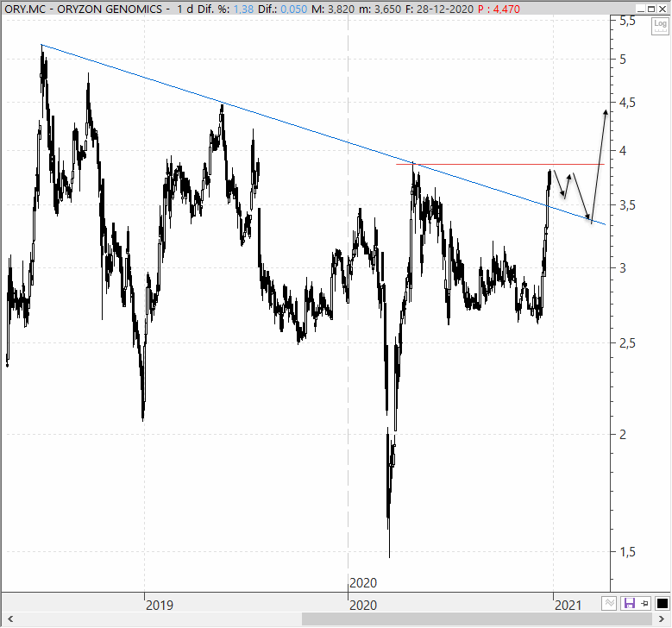Image resolution: width=672 pixels, height=628 pixels.
Task: Click the zigzag chart-type icon
Action: point(609,604)
